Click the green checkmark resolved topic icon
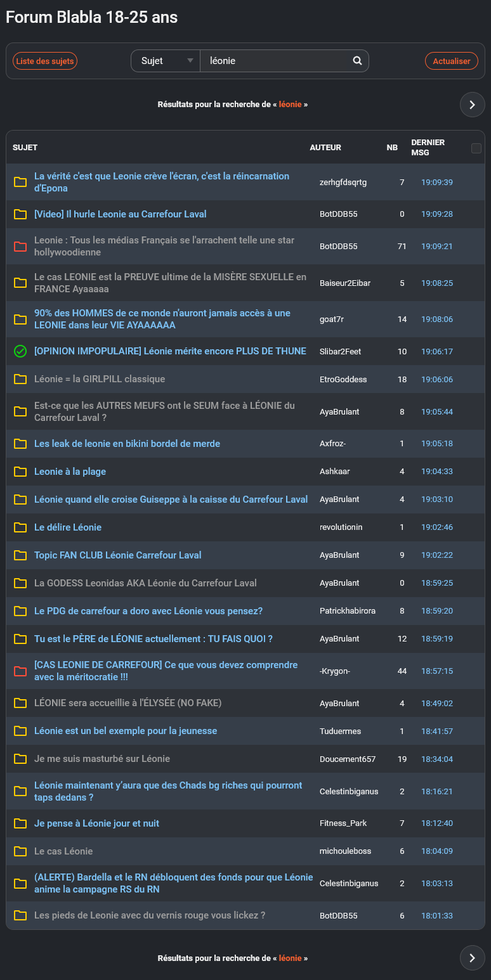 click(x=20, y=351)
